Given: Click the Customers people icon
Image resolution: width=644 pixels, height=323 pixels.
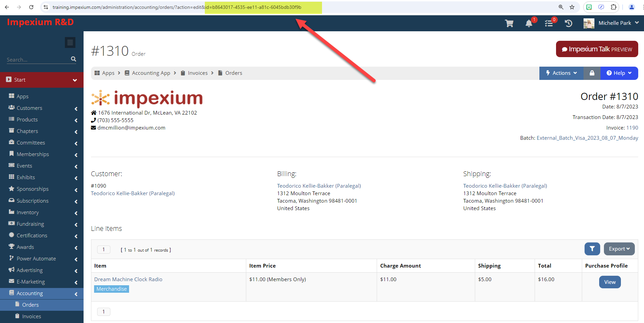Looking at the screenshot, I should (x=12, y=107).
